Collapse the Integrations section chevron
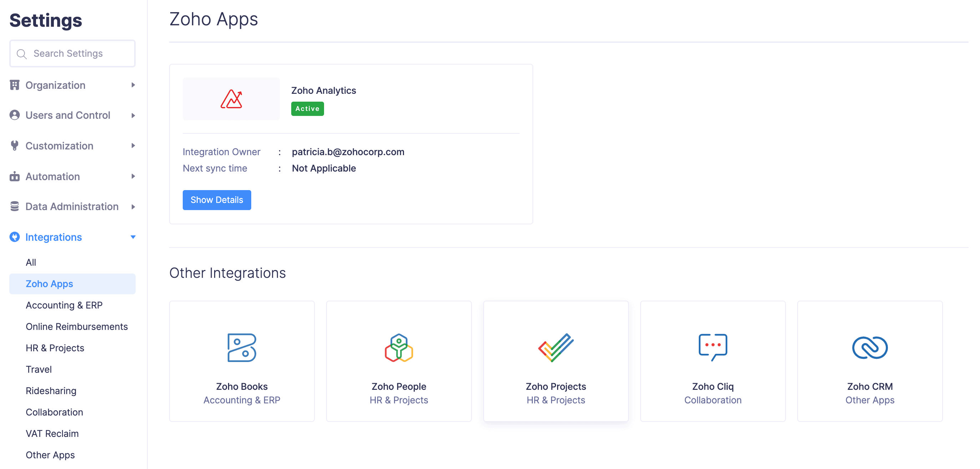The width and height of the screenshot is (980, 469). 133,237
